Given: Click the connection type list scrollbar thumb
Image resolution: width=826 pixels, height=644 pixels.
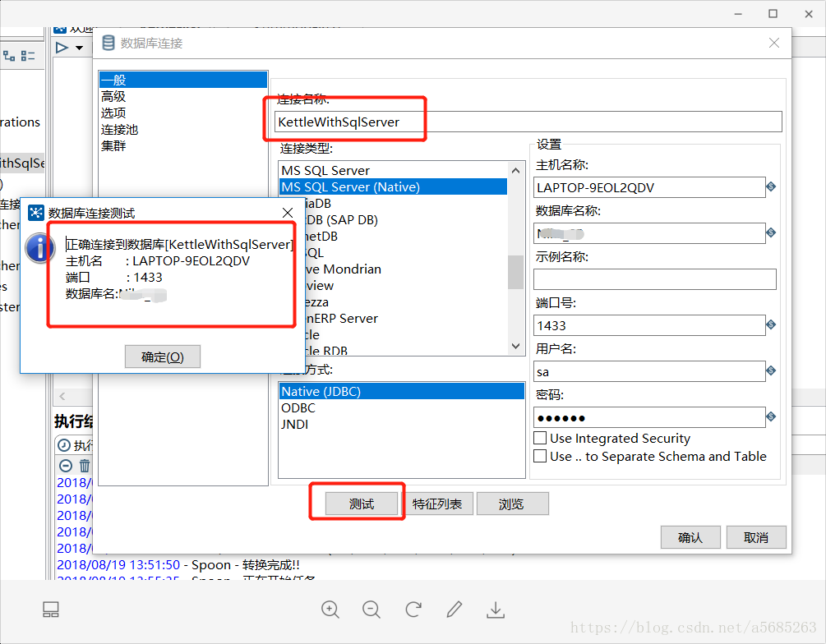Looking at the screenshot, I should click(515, 272).
